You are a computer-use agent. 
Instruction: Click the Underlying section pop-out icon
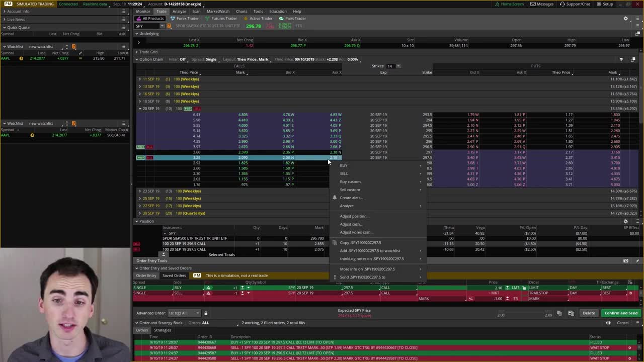pyautogui.click(x=637, y=34)
